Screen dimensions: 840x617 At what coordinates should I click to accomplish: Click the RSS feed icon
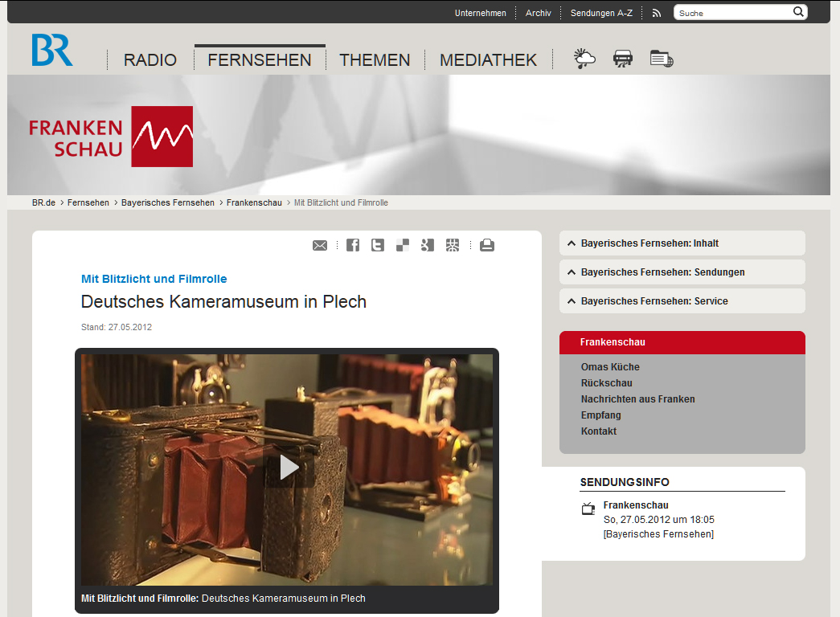(x=656, y=14)
